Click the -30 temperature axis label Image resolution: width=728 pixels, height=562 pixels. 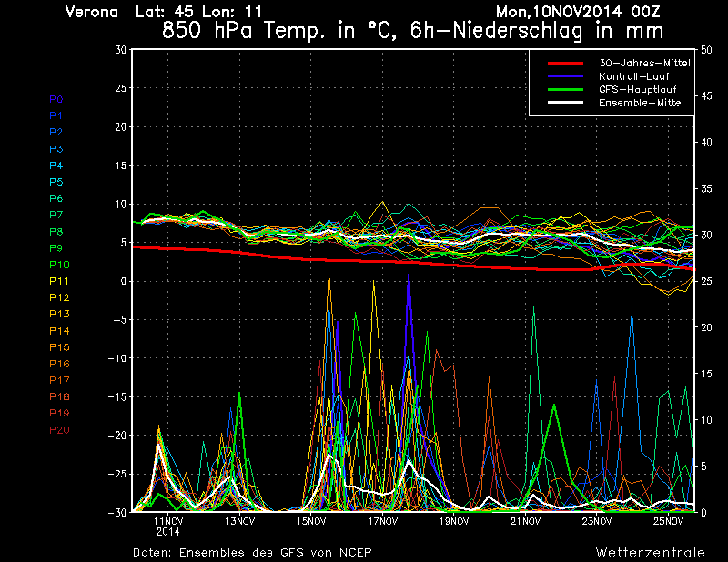point(117,512)
